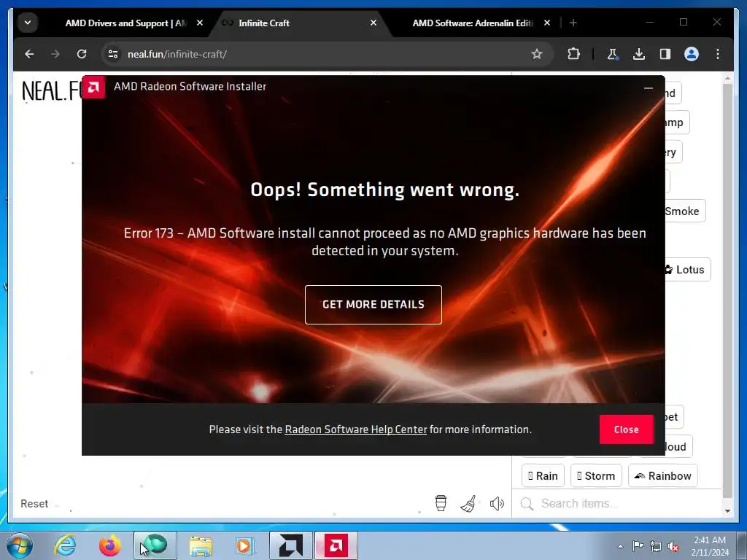The image size is (747, 560).
Task: Open Chrome profile menu
Action: [x=692, y=54]
